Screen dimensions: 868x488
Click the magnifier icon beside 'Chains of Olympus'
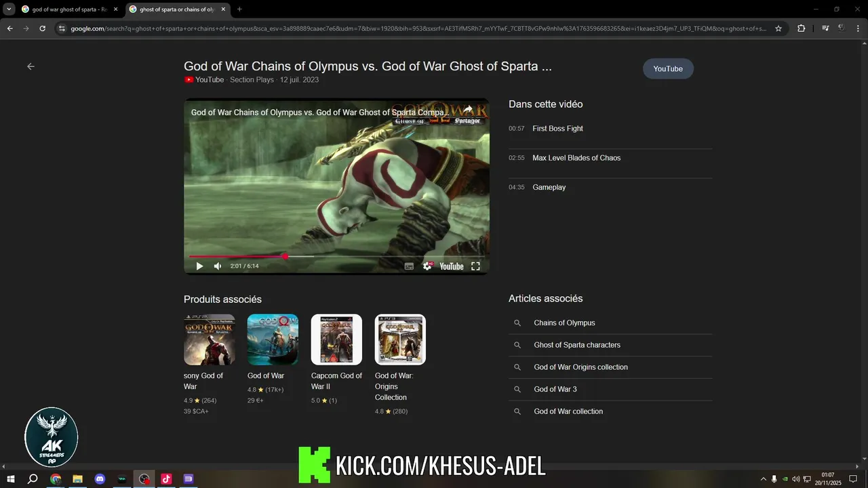click(517, 323)
